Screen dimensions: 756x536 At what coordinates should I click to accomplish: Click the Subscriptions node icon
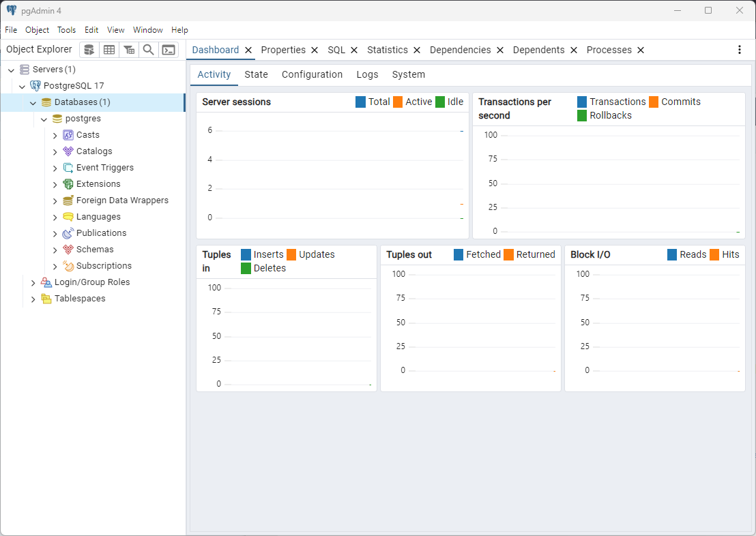68,266
